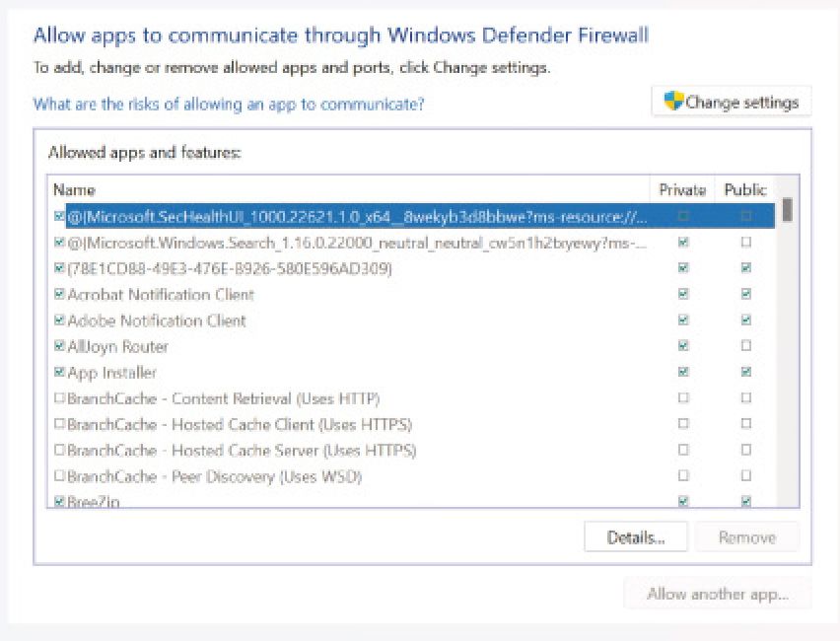Image resolution: width=840 pixels, height=641 pixels.
Task: Select 'App Installer' row text
Action: (x=112, y=372)
